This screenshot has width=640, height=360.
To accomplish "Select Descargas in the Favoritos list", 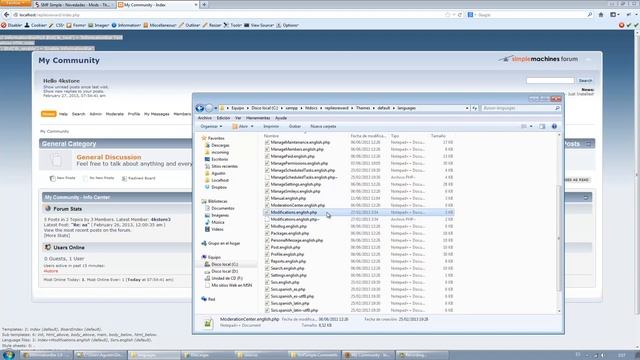I will [220, 145].
